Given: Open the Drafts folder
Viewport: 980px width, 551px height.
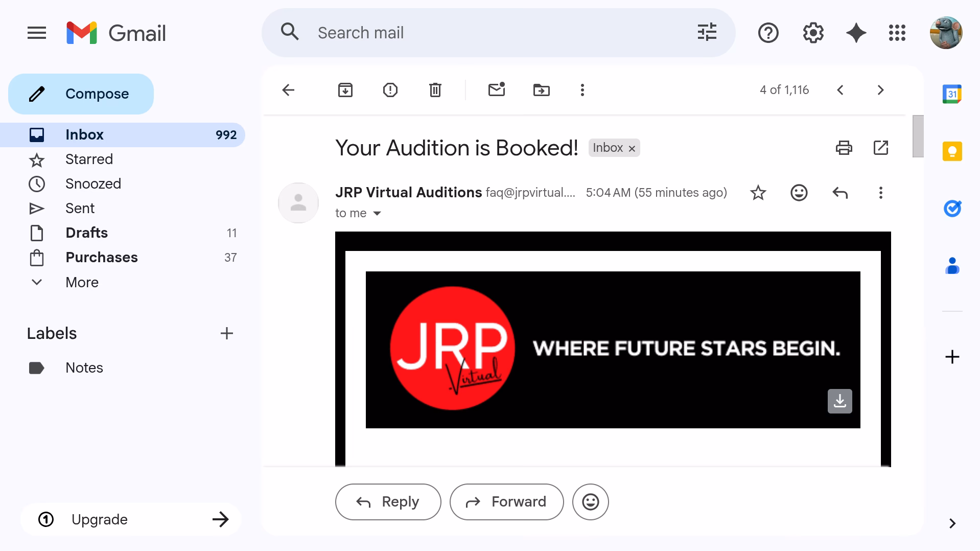Looking at the screenshot, I should pyautogui.click(x=86, y=233).
